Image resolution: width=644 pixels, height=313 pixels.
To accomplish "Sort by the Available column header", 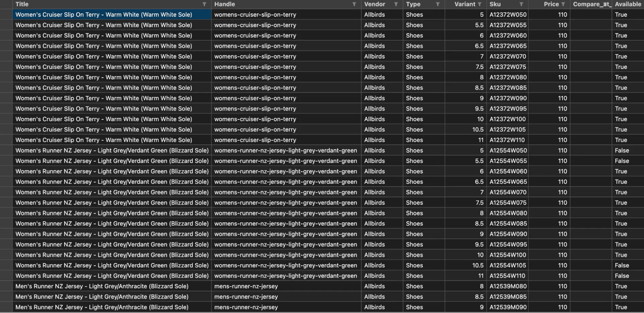I will tap(627, 4).
